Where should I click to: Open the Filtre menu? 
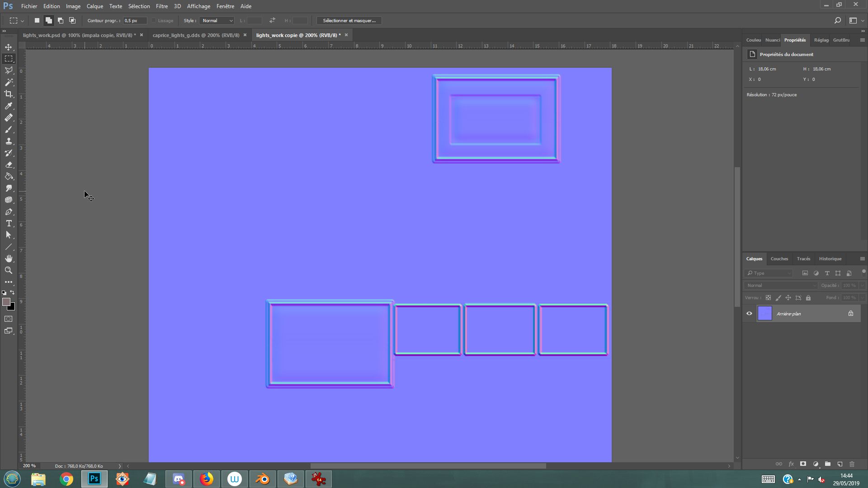point(161,6)
